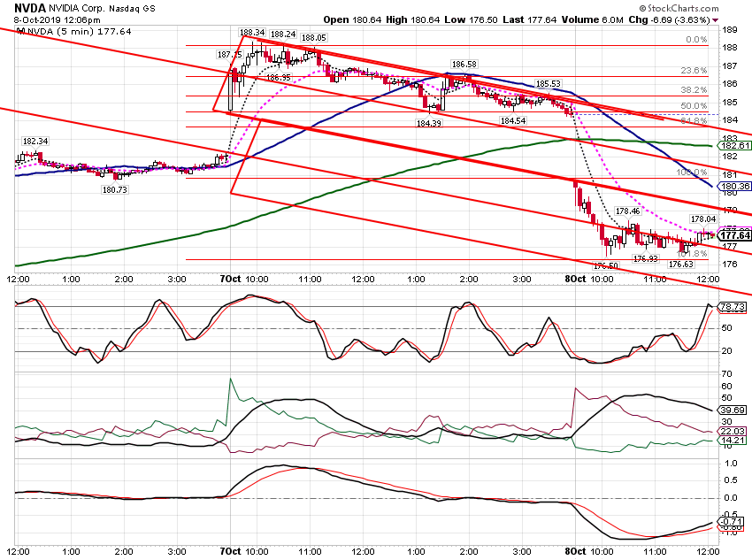This screenshot has height=560, width=752.
Task: Click the 182.61 green moving average tag
Action: 735,146
